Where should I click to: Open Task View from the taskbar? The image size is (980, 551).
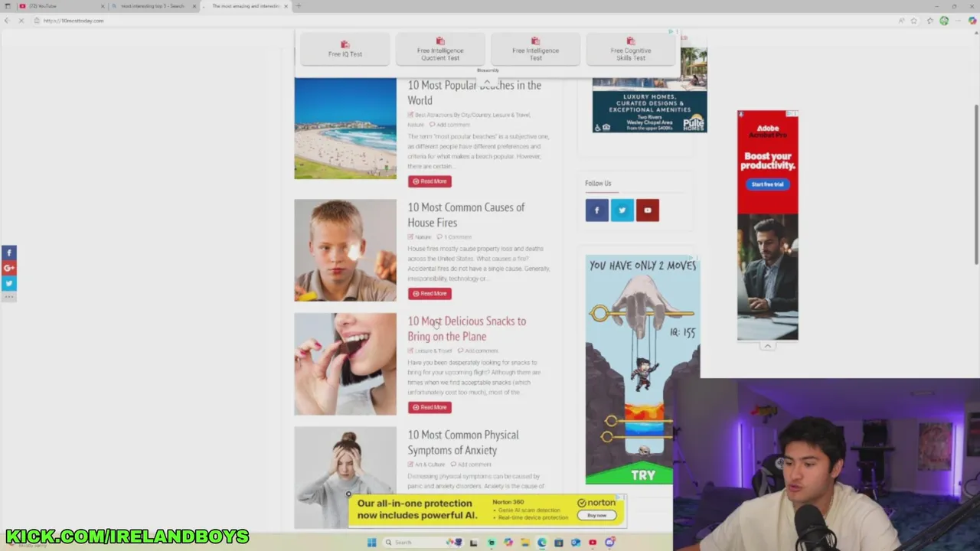click(x=473, y=543)
